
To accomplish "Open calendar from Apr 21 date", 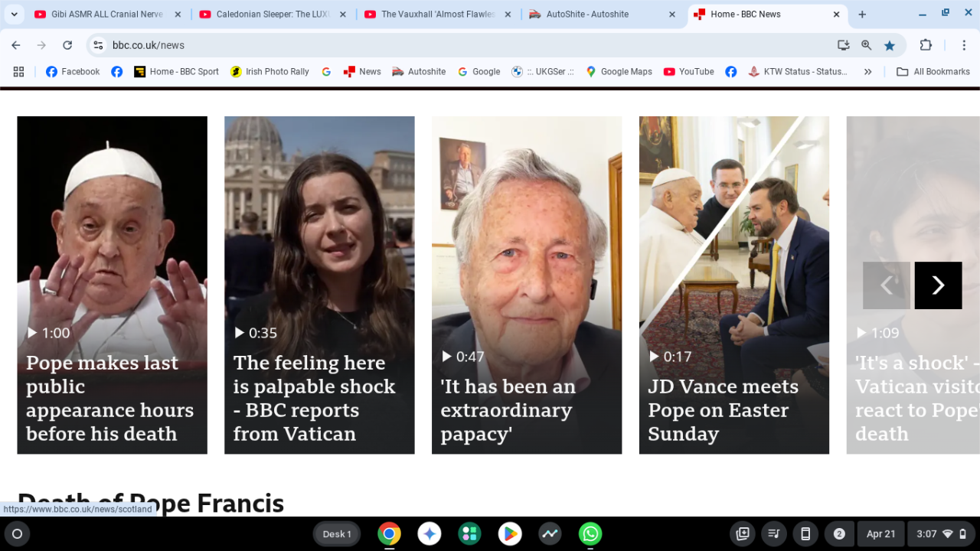I will click(x=880, y=534).
